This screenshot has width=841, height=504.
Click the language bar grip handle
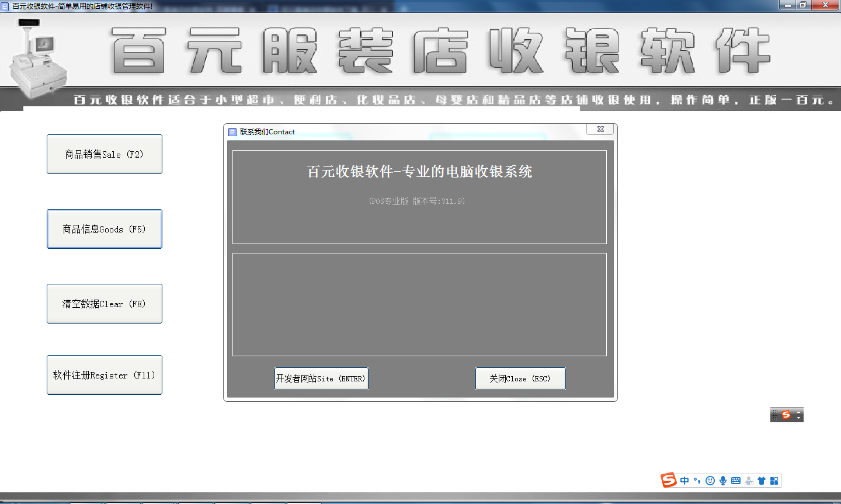(775, 415)
